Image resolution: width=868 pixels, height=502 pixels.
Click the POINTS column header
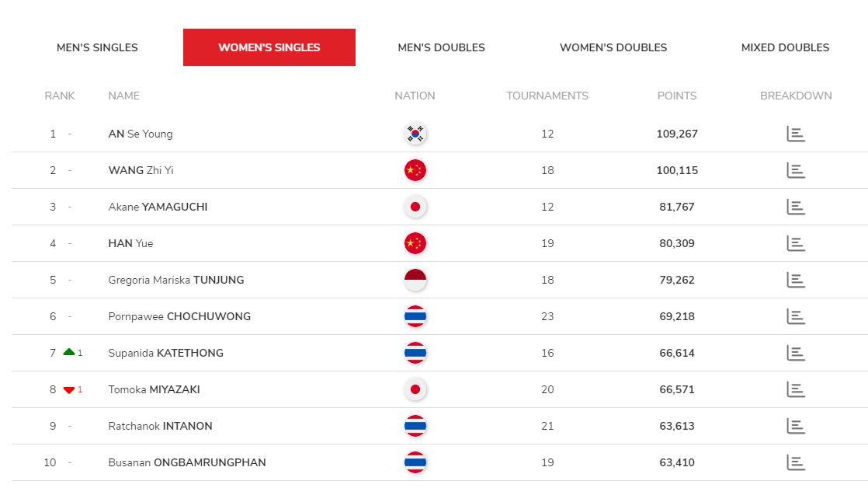(676, 96)
